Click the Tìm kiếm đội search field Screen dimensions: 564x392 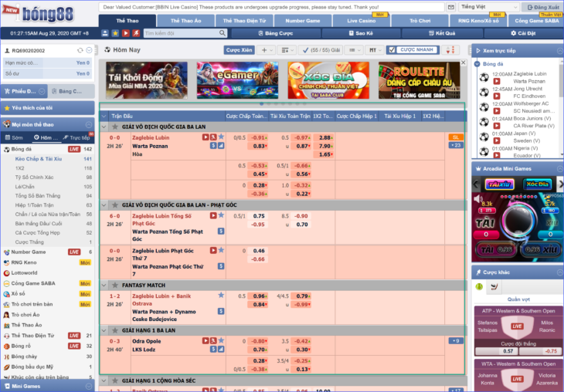(182, 33)
